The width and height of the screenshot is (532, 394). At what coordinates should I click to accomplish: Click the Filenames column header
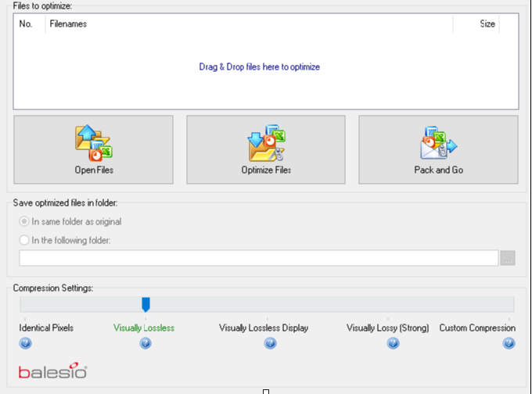(x=249, y=23)
